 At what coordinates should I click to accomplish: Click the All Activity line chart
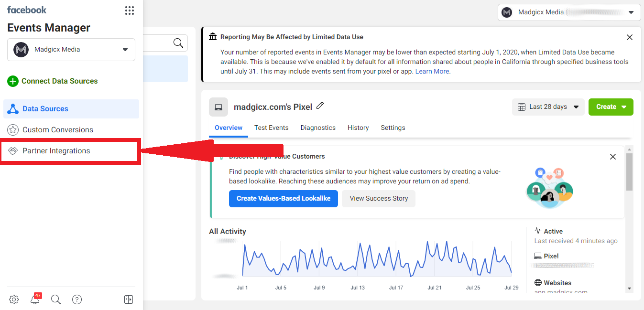(x=377, y=258)
